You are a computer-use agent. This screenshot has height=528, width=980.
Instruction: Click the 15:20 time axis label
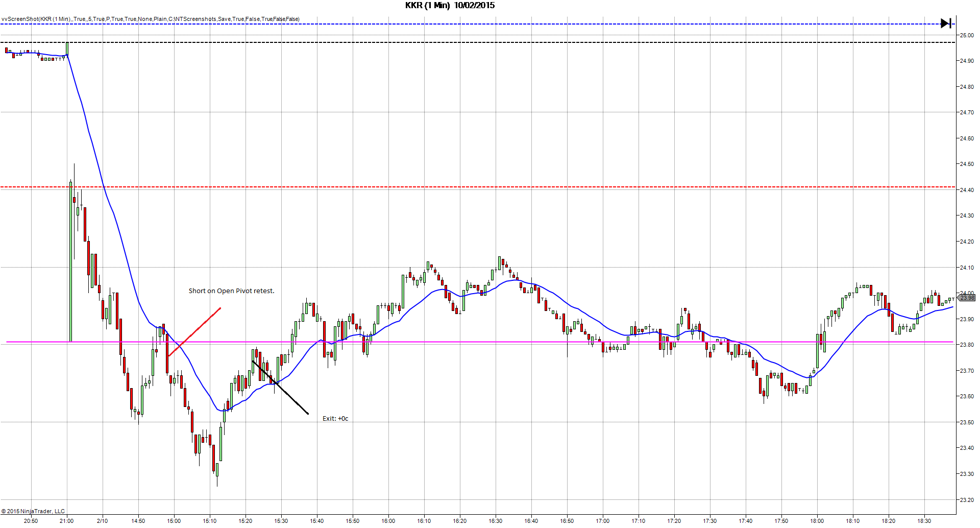(245, 521)
